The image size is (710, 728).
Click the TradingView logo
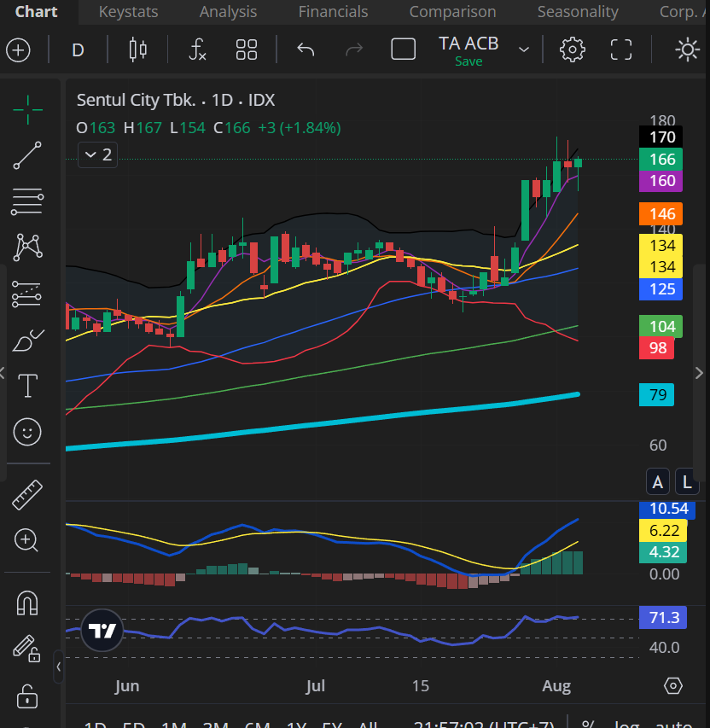click(102, 630)
